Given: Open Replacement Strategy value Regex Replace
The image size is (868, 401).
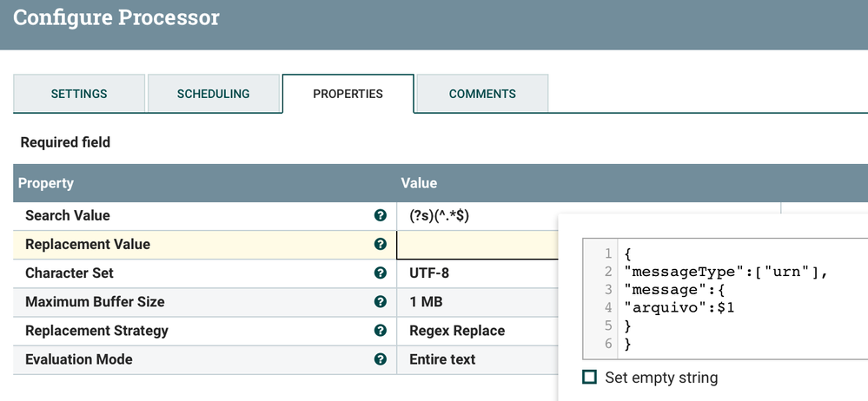Looking at the screenshot, I should [x=457, y=331].
